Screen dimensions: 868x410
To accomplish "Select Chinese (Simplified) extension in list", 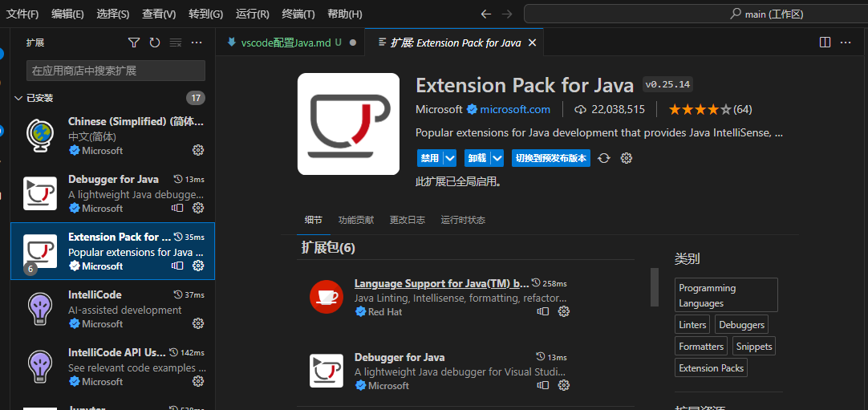I will [113, 136].
